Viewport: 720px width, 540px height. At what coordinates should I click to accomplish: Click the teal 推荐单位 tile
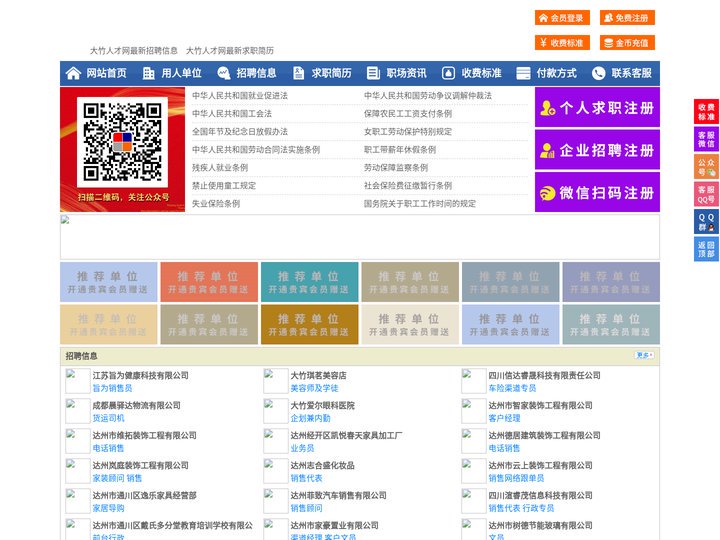pyautogui.click(x=309, y=282)
